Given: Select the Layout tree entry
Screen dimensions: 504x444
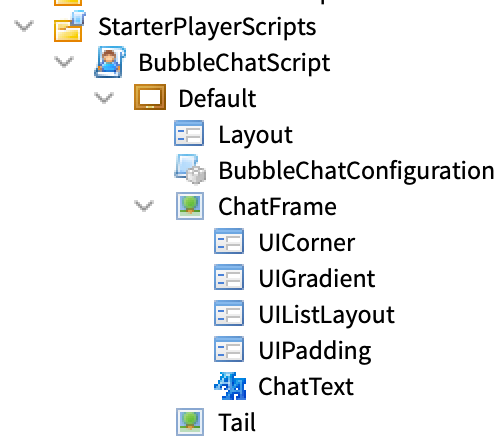Looking at the screenshot, I should (x=256, y=135).
